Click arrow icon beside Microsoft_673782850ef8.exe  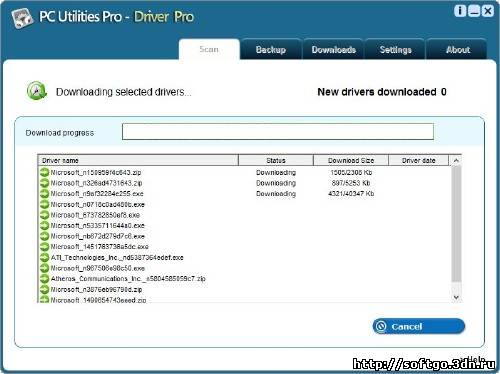(x=44, y=215)
